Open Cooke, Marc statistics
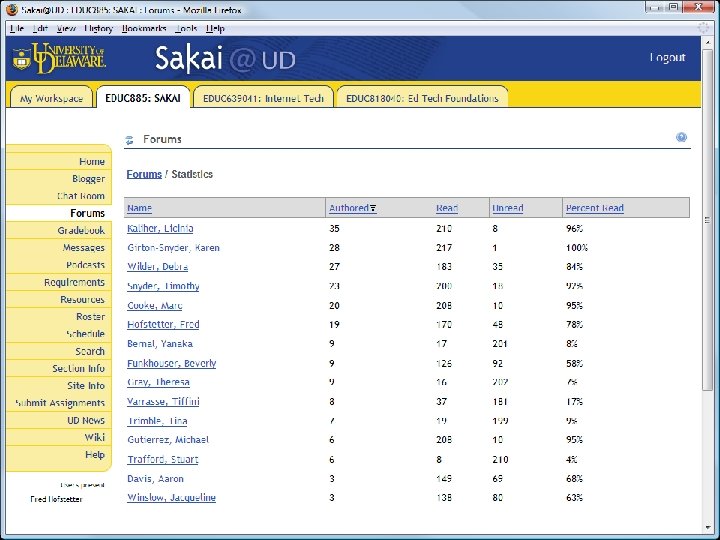Image resolution: width=720 pixels, height=540 pixels. coord(155,305)
